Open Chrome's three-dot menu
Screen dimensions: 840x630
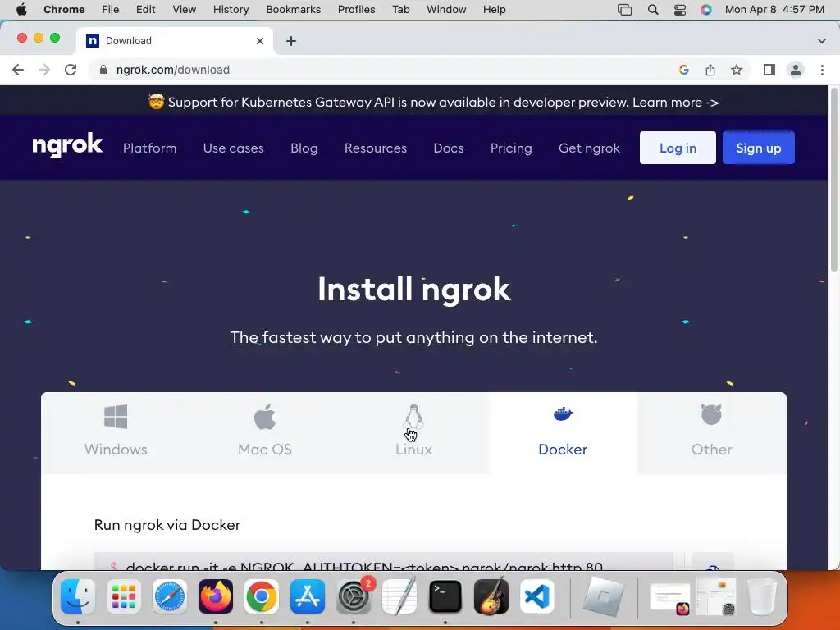point(822,70)
